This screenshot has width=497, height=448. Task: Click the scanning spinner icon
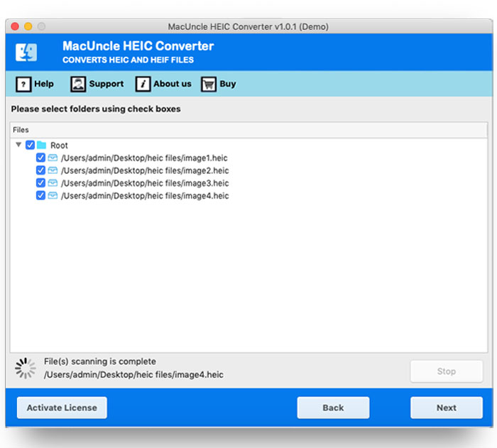click(26, 368)
